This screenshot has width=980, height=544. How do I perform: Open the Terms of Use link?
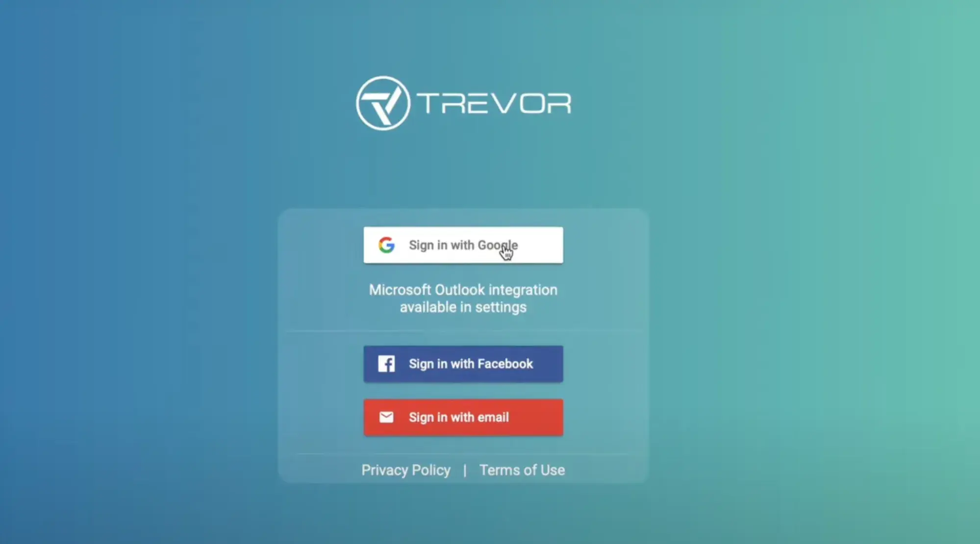(x=522, y=470)
